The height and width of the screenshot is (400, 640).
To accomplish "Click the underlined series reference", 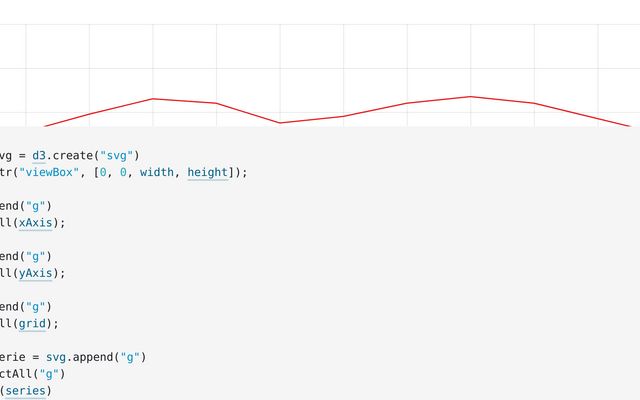I will point(25,390).
